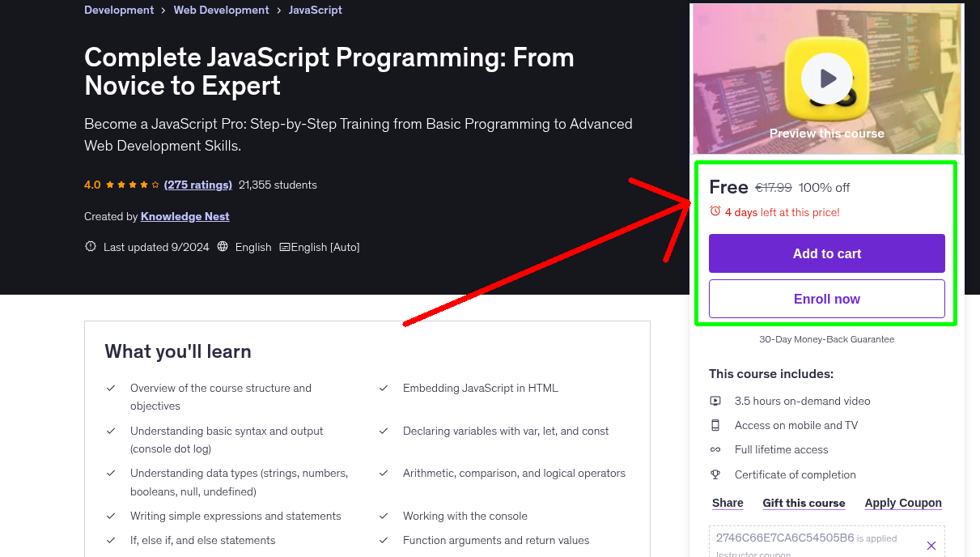980x557 pixels.
Task: Click the certificate of completion trophy icon
Action: (715, 474)
